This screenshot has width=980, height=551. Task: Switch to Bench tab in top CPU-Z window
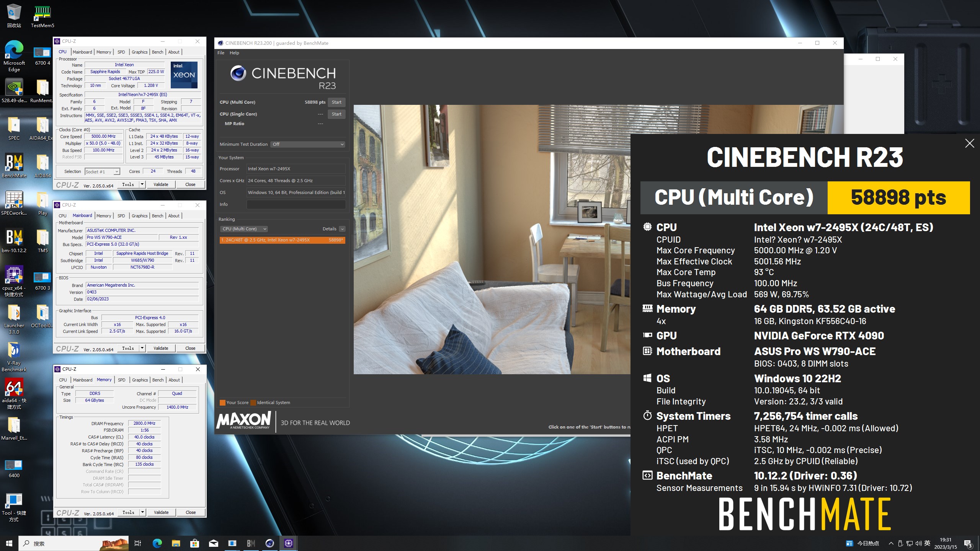point(157,52)
